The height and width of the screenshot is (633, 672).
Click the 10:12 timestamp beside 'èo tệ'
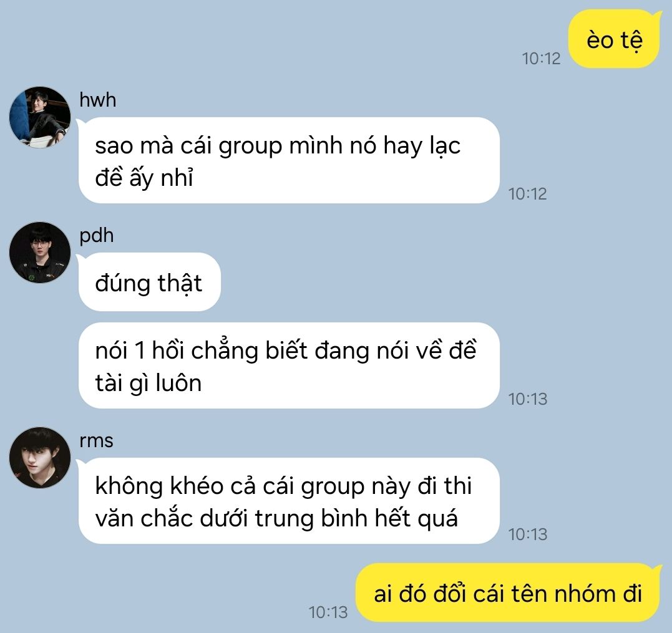pyautogui.click(x=541, y=59)
